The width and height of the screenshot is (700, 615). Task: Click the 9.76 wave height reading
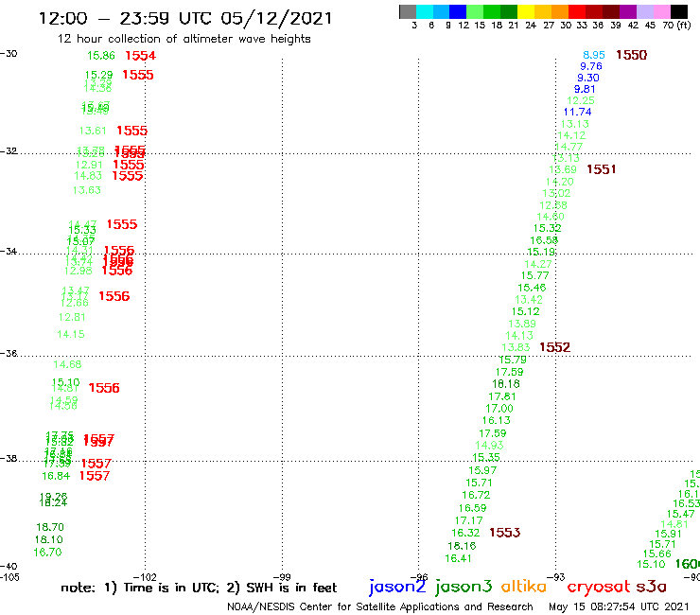coord(591,66)
